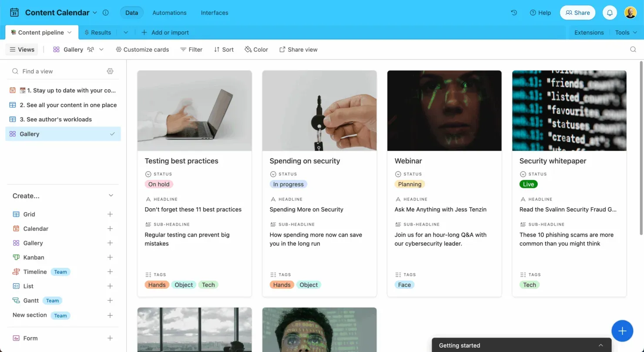The height and width of the screenshot is (352, 644).
Task: Click the blue add record button
Action: [622, 331]
